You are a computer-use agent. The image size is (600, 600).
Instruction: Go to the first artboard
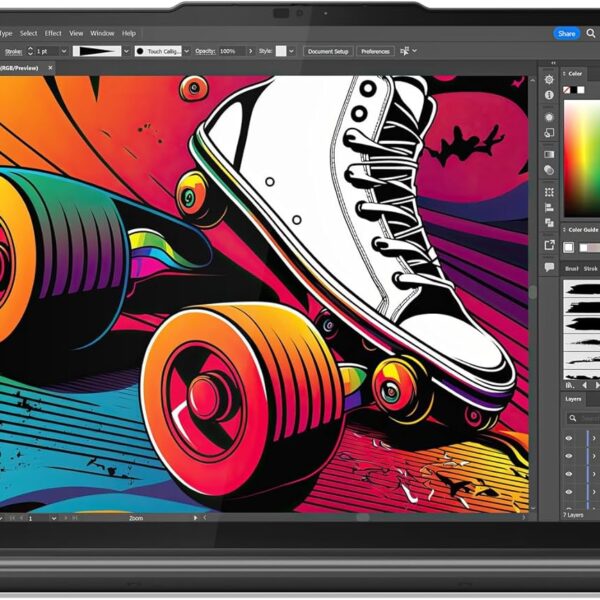13,518
